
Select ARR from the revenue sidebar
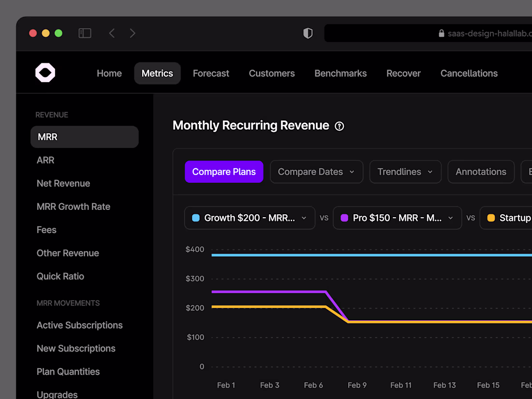pyautogui.click(x=45, y=160)
